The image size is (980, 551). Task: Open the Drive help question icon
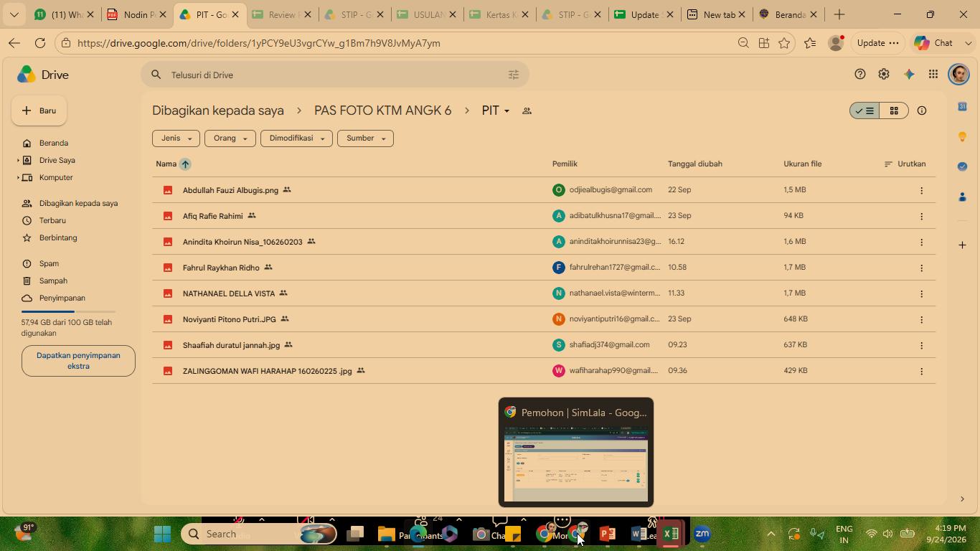pos(860,75)
